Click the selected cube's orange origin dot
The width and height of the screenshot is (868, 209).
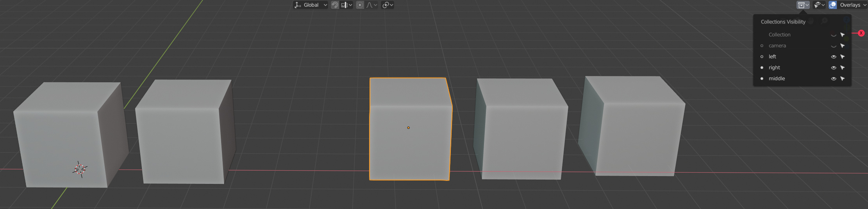[408, 128]
